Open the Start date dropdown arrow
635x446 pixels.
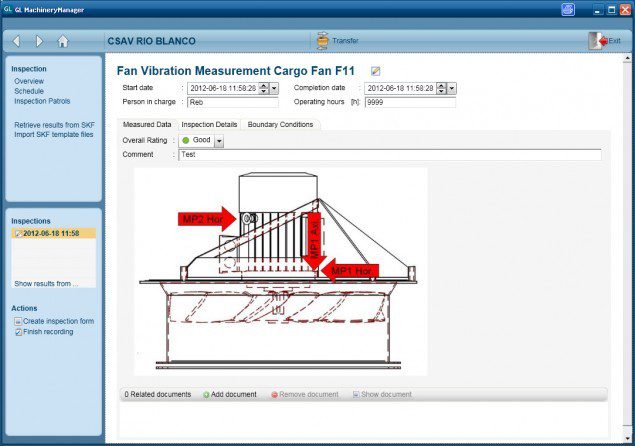click(274, 88)
